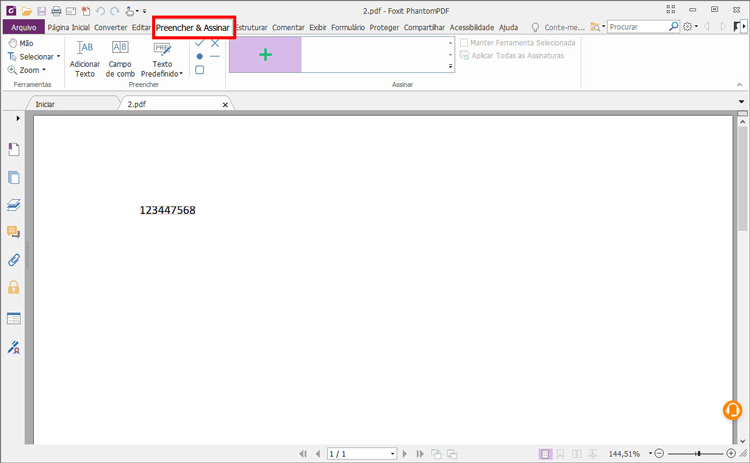Open the attachments paperclip panel
The height and width of the screenshot is (463, 750).
click(14, 260)
